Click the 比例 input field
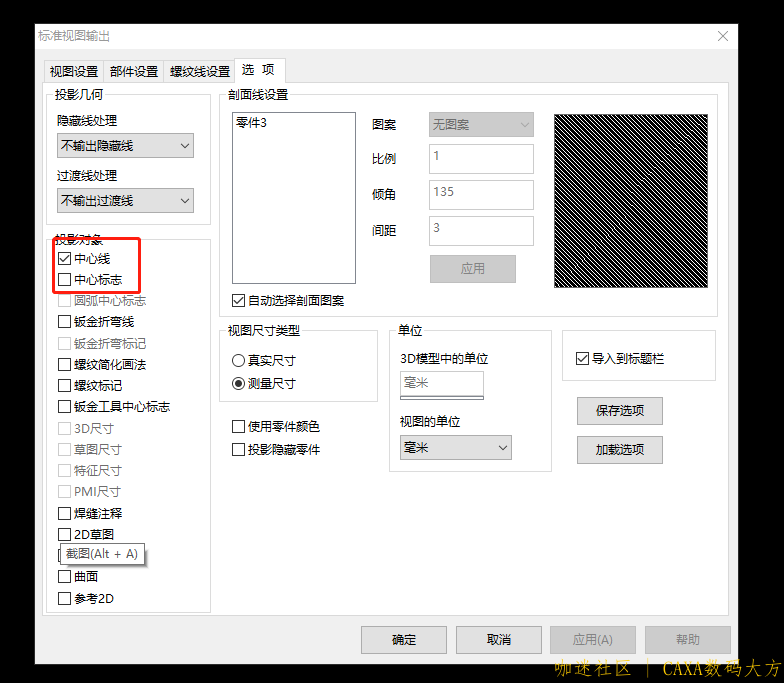 [481, 159]
